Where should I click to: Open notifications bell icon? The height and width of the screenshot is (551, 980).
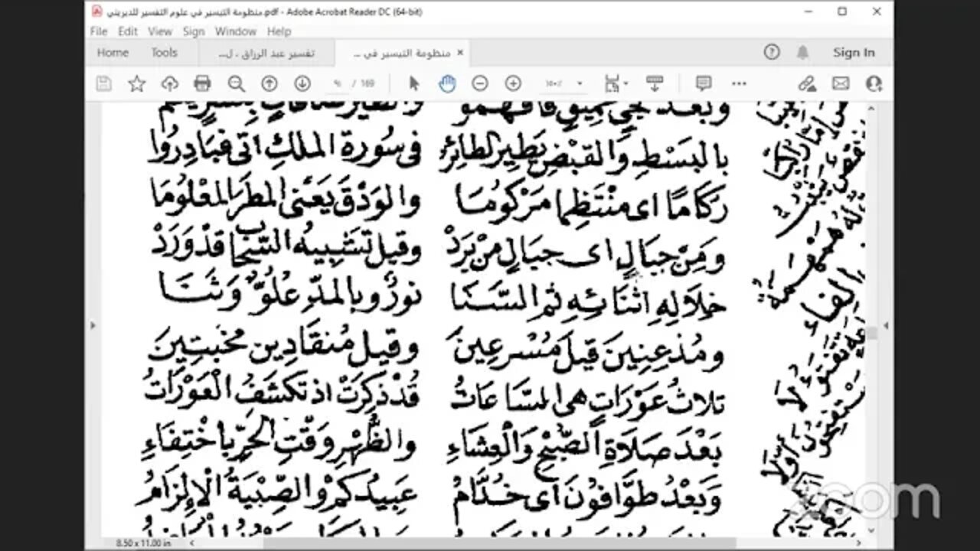pos(802,53)
